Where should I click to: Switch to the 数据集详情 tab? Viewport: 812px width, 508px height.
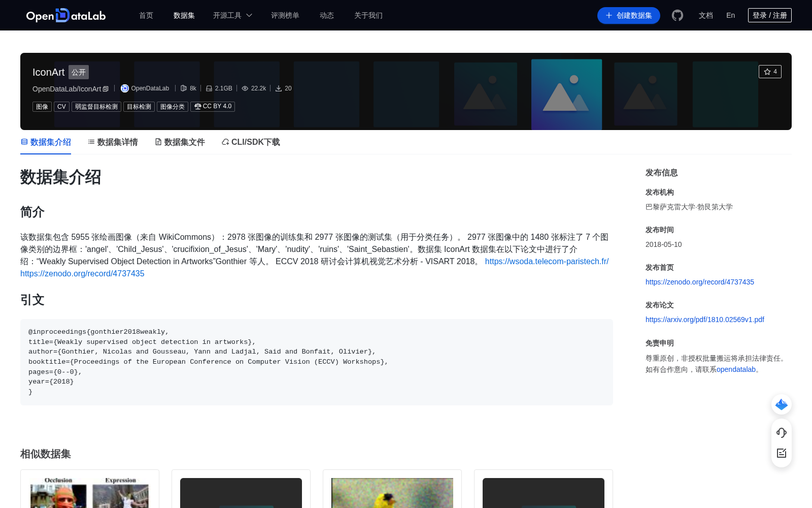(x=113, y=142)
